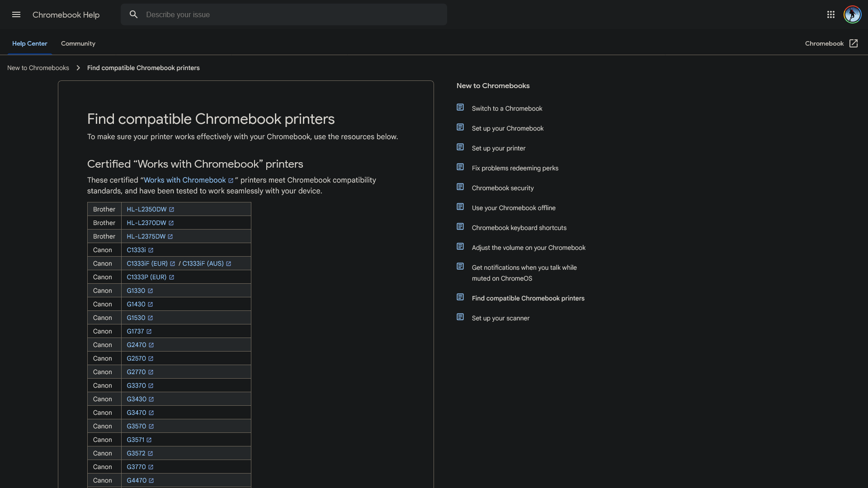This screenshot has width=868, height=488.
Task: Open the Google apps grid
Action: [x=830, y=14]
